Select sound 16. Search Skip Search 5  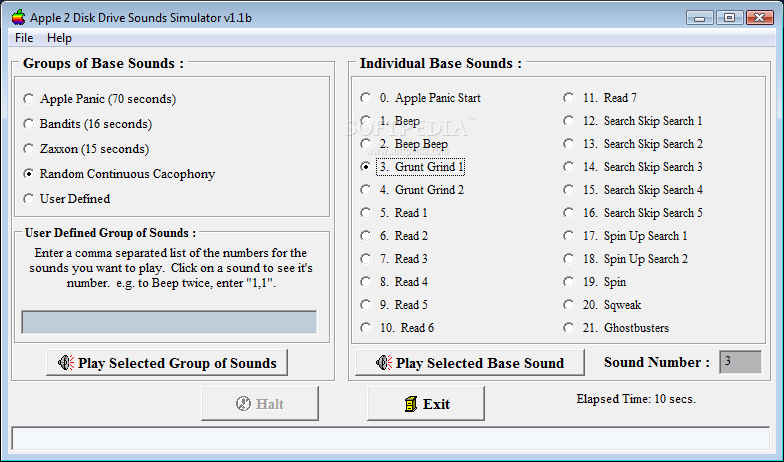point(633,213)
